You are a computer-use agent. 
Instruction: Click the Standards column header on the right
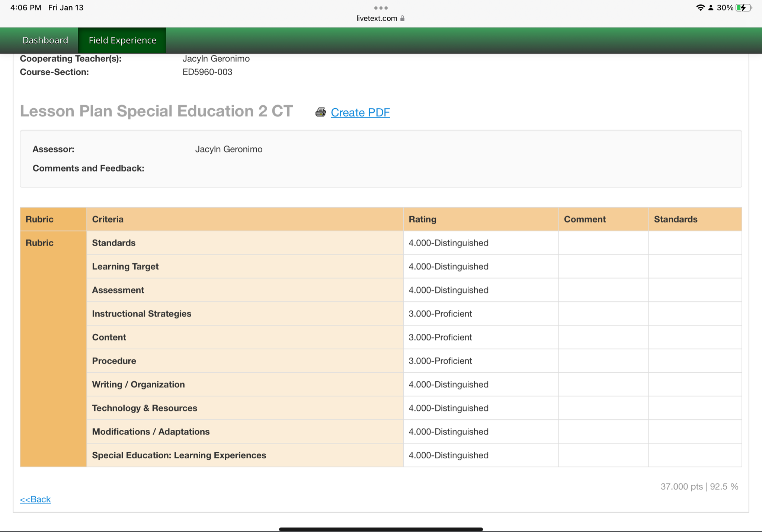point(676,219)
